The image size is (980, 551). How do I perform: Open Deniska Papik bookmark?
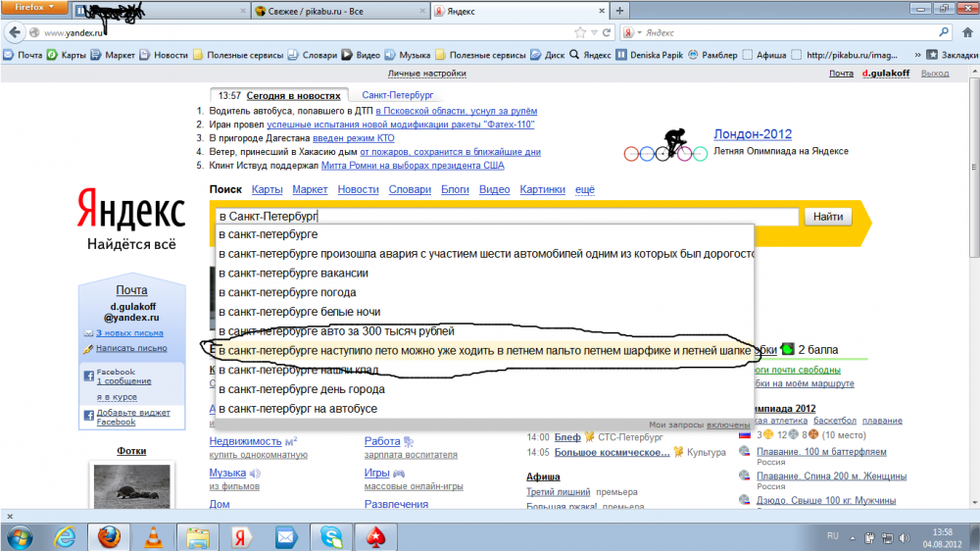650,55
